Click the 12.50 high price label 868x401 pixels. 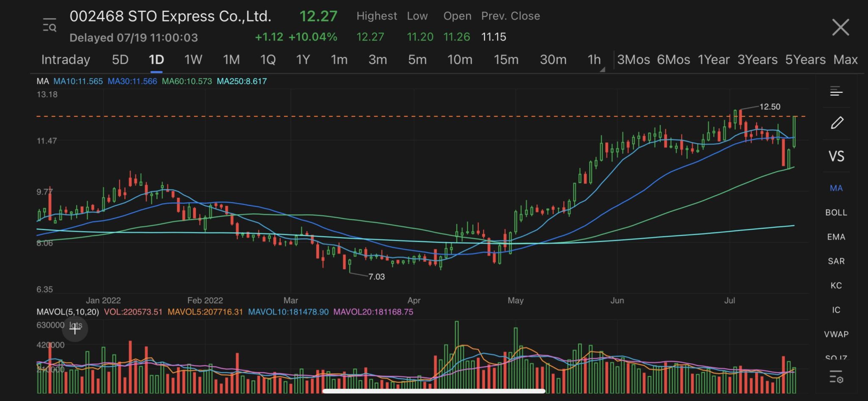click(x=770, y=107)
